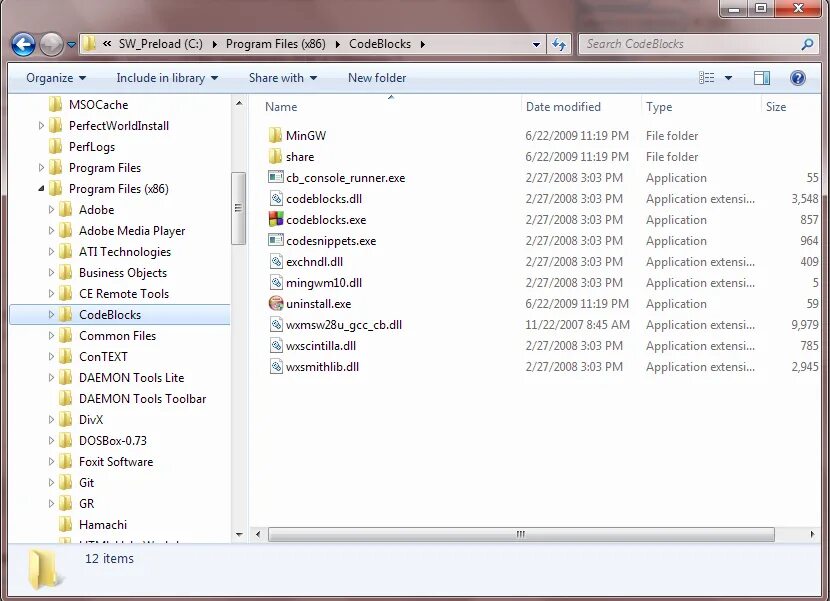Image resolution: width=830 pixels, height=601 pixels.
Task: Open the address bar history dropdown
Action: pyautogui.click(x=536, y=44)
